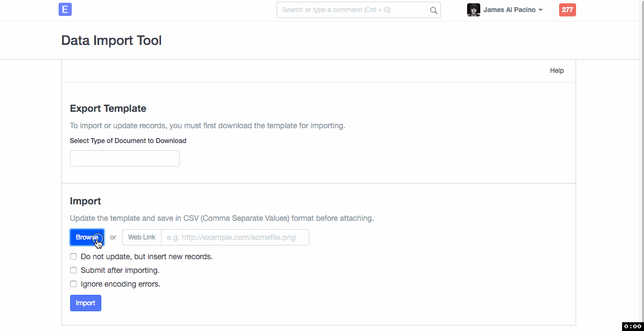Viewport: 644px width, 331px height.
Task: Focus the web link URL field
Action: point(235,237)
